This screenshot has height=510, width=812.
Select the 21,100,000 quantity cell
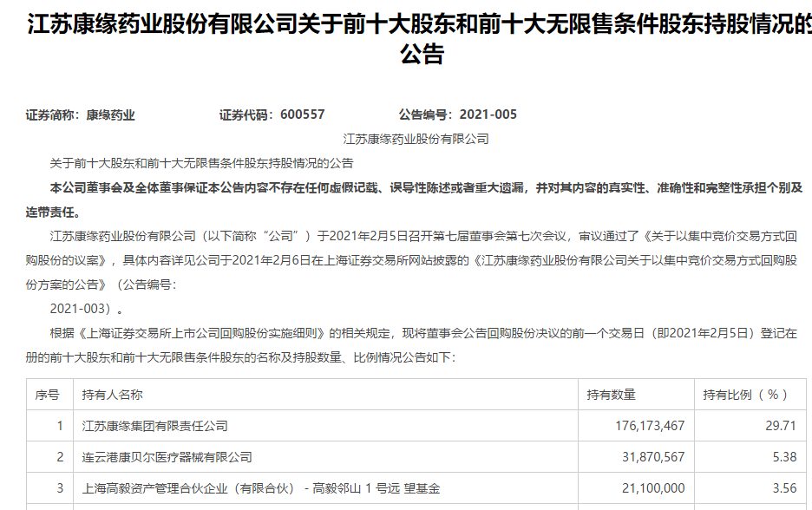coord(637,487)
